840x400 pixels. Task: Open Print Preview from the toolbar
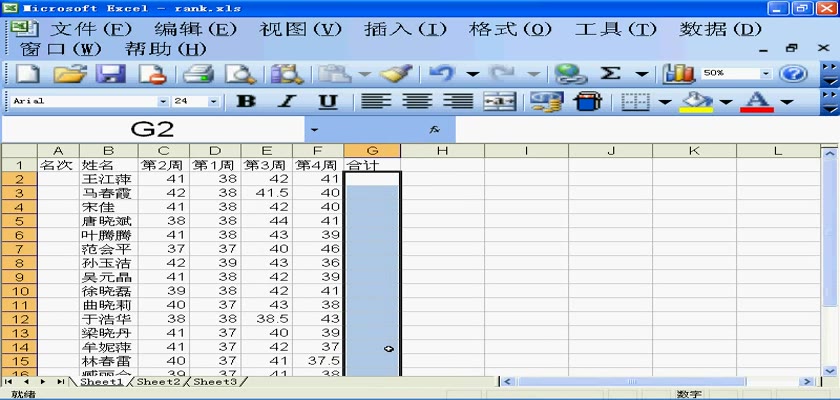[x=240, y=74]
